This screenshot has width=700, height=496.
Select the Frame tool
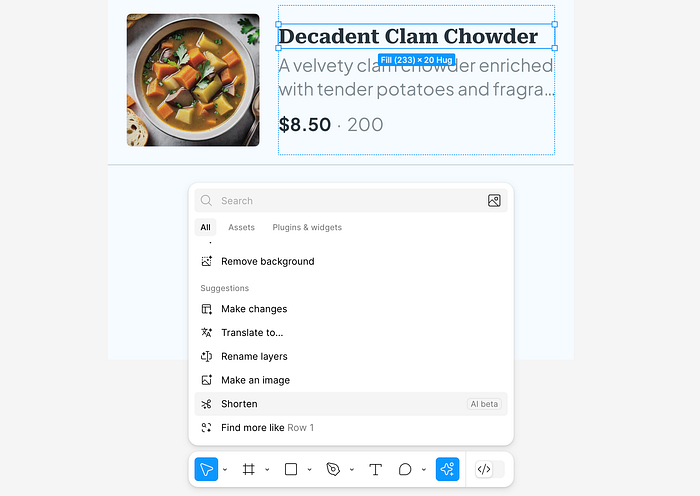pyautogui.click(x=249, y=469)
